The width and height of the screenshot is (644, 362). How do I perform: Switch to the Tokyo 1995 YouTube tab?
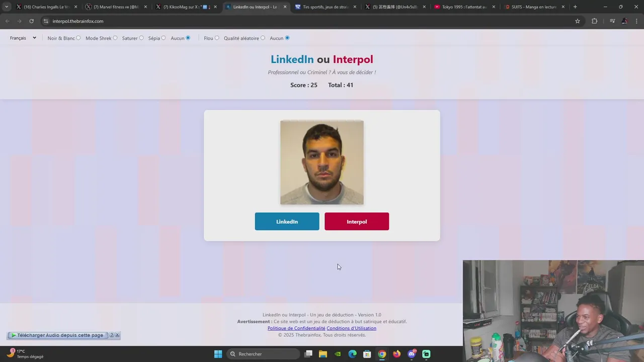point(464,7)
